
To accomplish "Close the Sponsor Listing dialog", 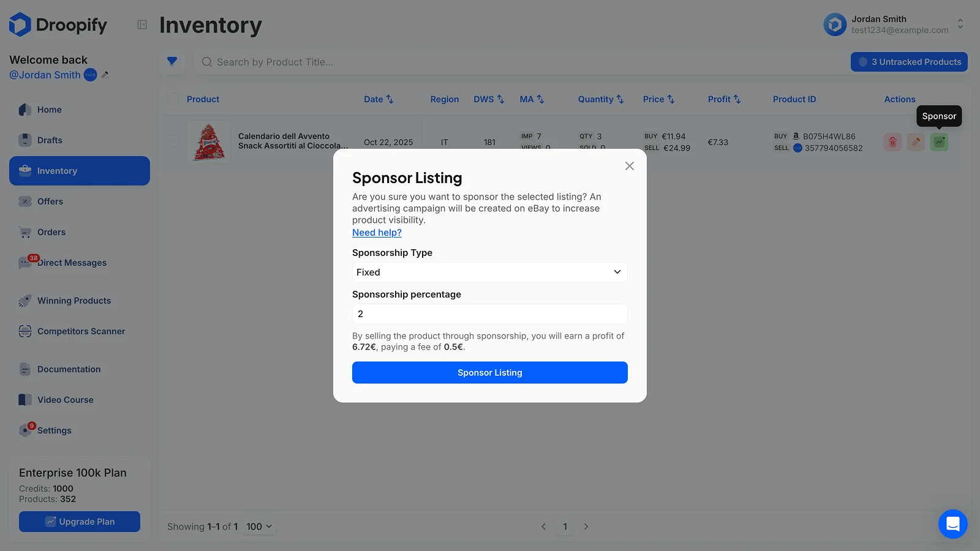I will 629,166.
